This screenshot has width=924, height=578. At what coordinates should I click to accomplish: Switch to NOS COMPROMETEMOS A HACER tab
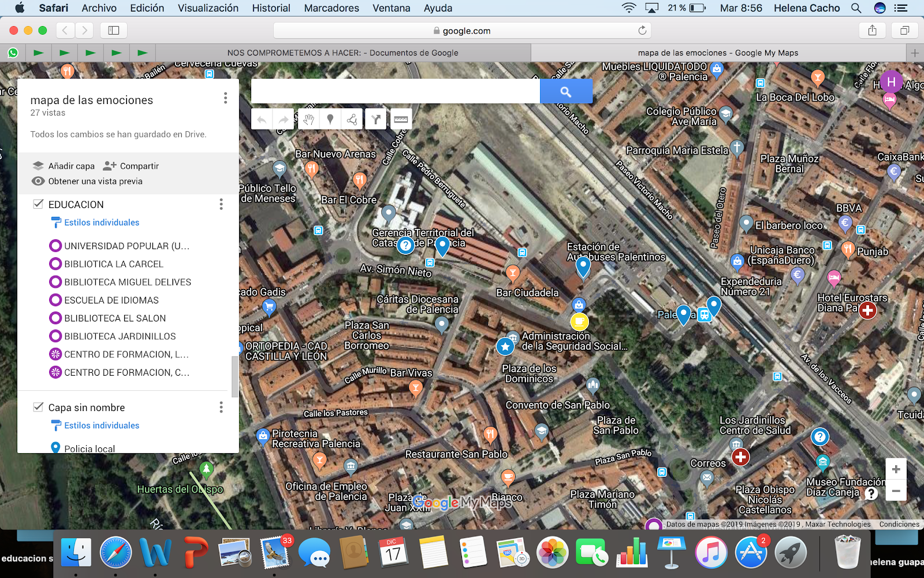pos(343,53)
